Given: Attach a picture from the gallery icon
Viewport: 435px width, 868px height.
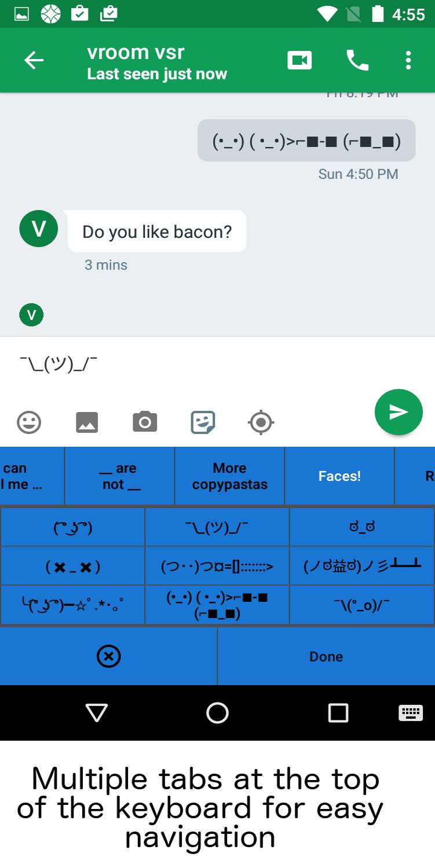Looking at the screenshot, I should click(87, 422).
